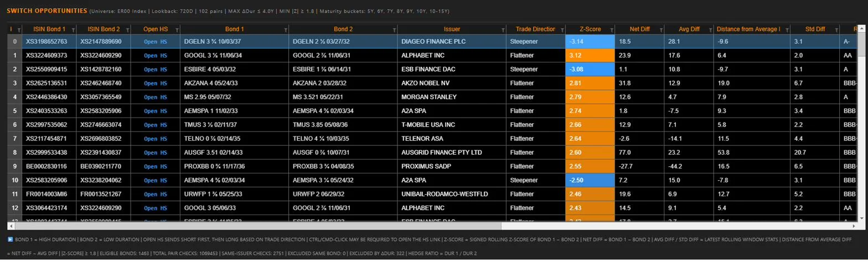The image size is (868, 264).
Task: Select bond cell URWFP 1 ⅜ 05/25/33
Action: pos(235,194)
